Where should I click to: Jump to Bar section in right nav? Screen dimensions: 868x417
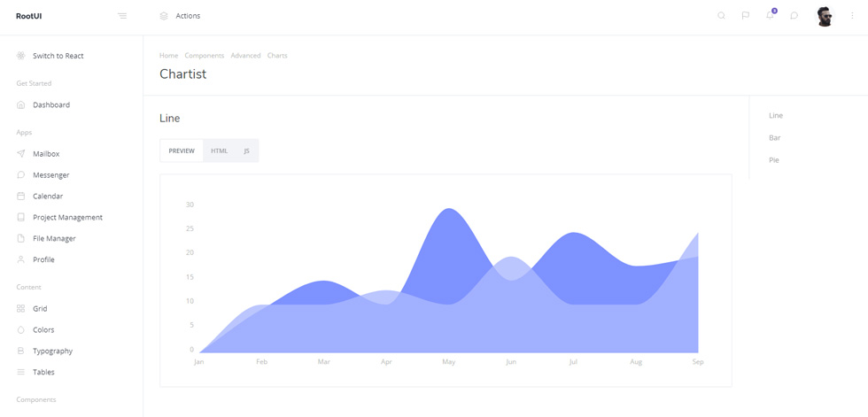pyautogui.click(x=774, y=138)
